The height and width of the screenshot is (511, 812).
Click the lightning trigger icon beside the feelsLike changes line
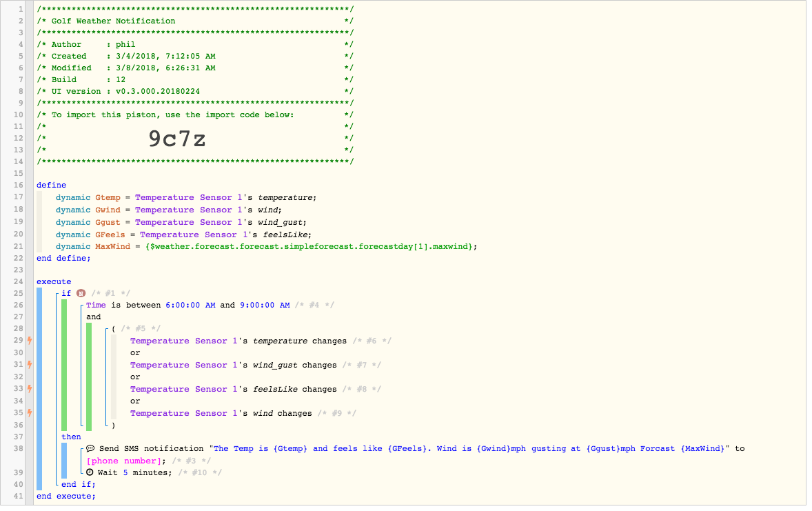tap(30, 389)
